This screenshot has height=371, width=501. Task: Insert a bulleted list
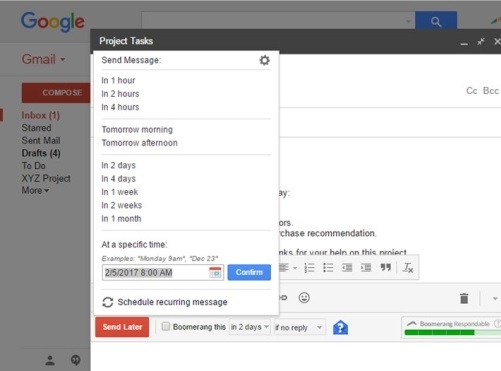coord(328,268)
